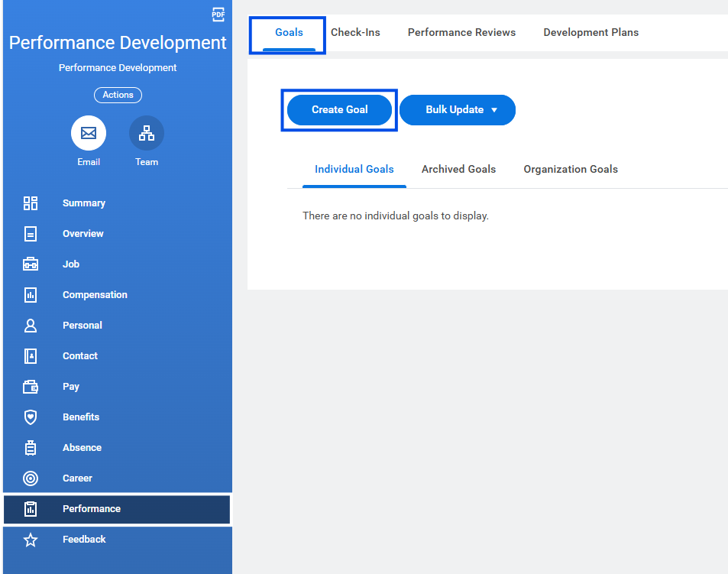Click the Feedback star icon
Image resolution: width=728 pixels, height=574 pixels.
[31, 540]
